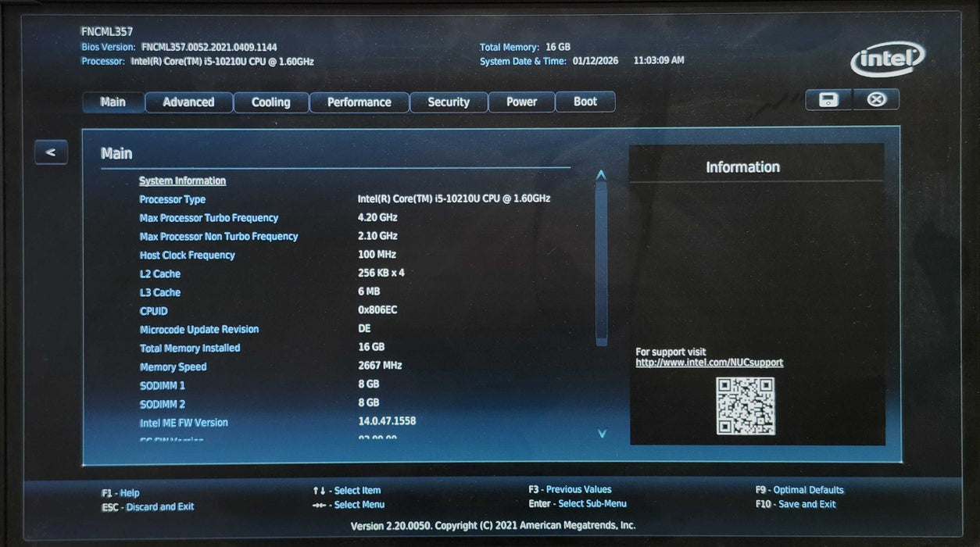Click the SODIMM 2 label
Viewport: 980px width, 547px height.
tap(162, 404)
